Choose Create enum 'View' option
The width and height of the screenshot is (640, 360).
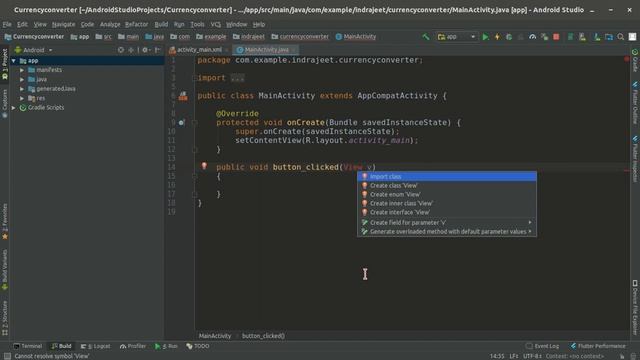[x=447, y=194]
